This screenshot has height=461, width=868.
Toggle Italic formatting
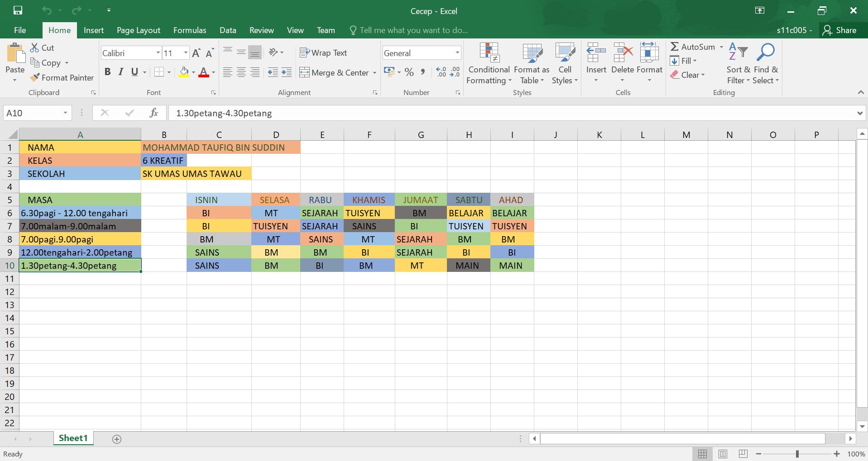click(x=121, y=72)
